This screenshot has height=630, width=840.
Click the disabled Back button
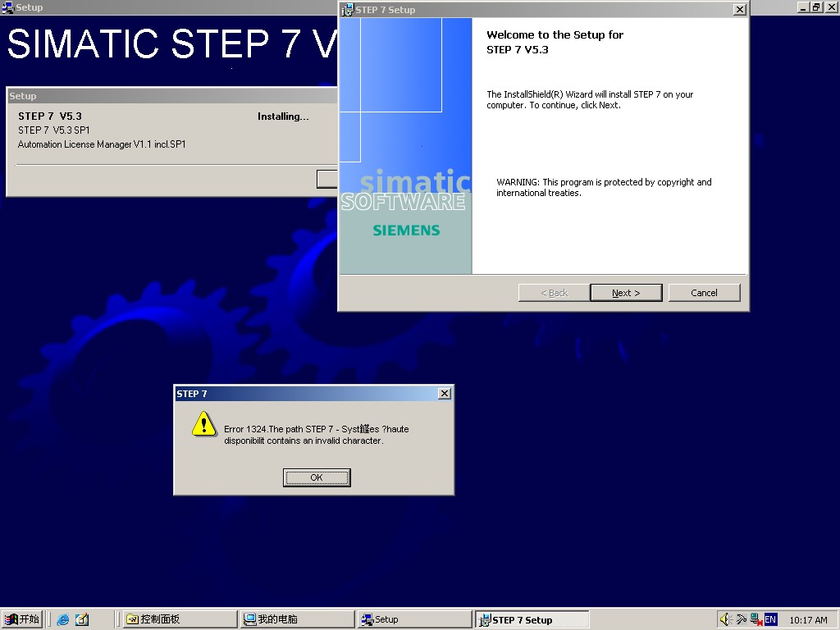tap(554, 293)
